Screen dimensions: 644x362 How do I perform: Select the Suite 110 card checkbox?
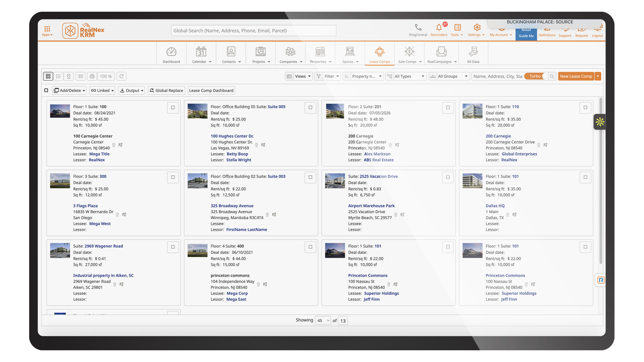point(585,108)
